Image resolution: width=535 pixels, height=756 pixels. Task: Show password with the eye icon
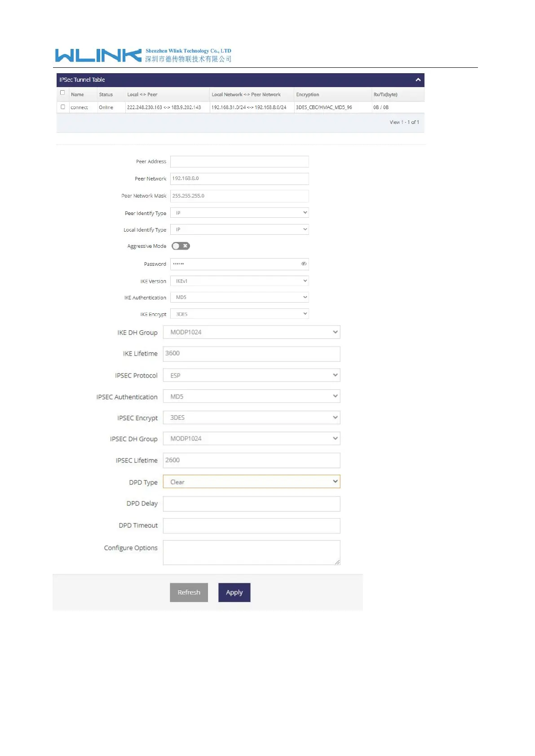[x=304, y=264]
